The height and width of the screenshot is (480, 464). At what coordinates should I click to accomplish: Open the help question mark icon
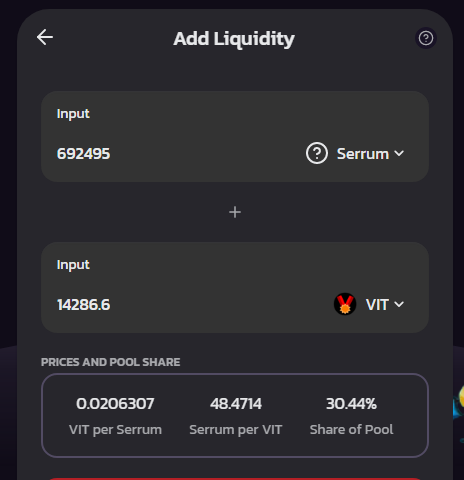[426, 38]
